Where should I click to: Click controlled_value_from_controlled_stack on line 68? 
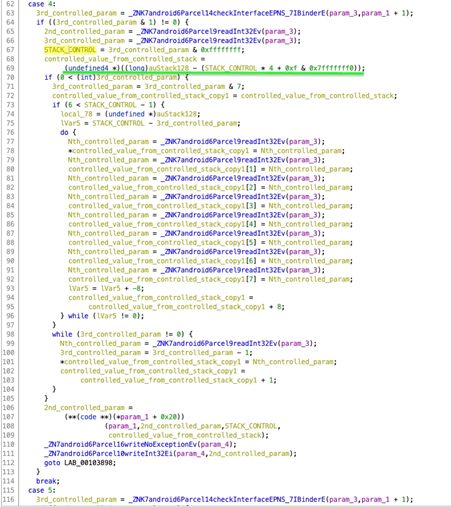[x=120, y=59]
